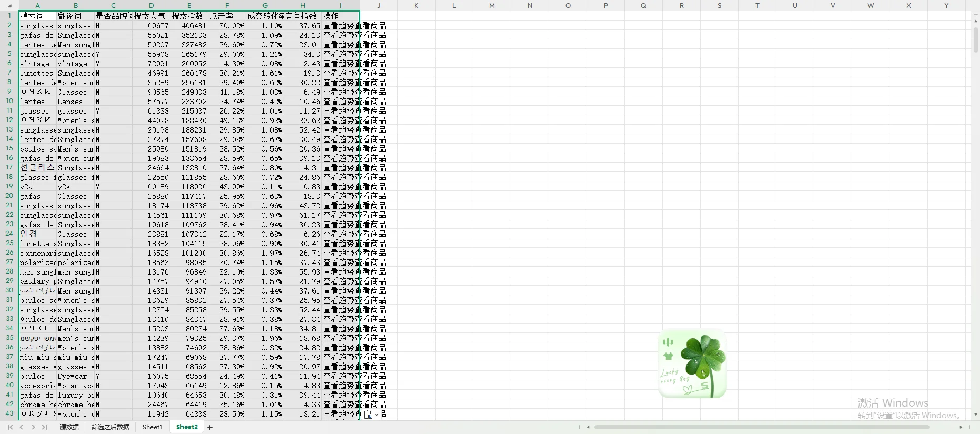The image size is (980, 434).
Task: Switch to the 筛选之后数据 sheet tab
Action: point(110,427)
